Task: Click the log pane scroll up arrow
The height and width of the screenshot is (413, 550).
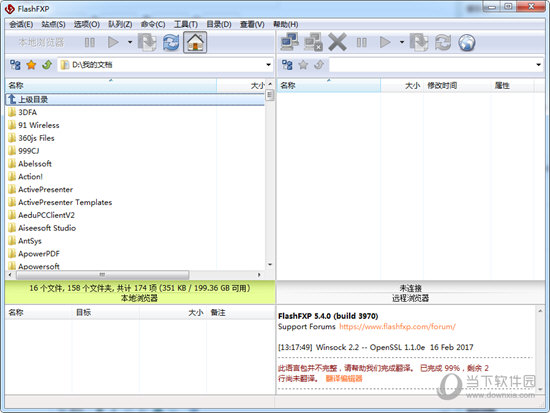Action: (x=540, y=311)
